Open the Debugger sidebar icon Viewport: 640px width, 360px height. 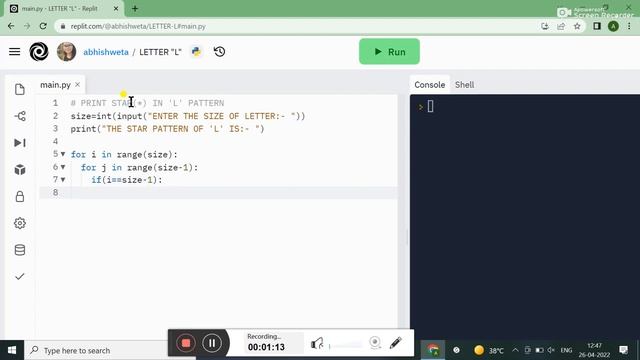tap(20, 143)
